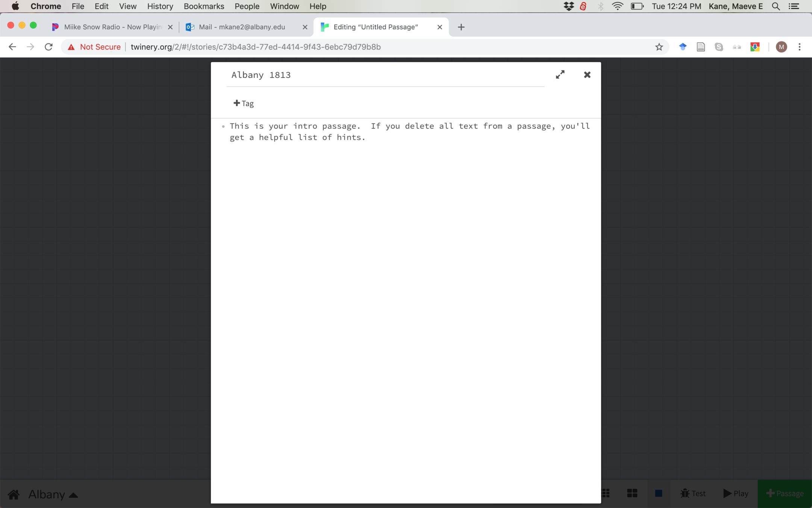Switch to the Mail tab
The width and height of the screenshot is (812, 508).
click(241, 27)
